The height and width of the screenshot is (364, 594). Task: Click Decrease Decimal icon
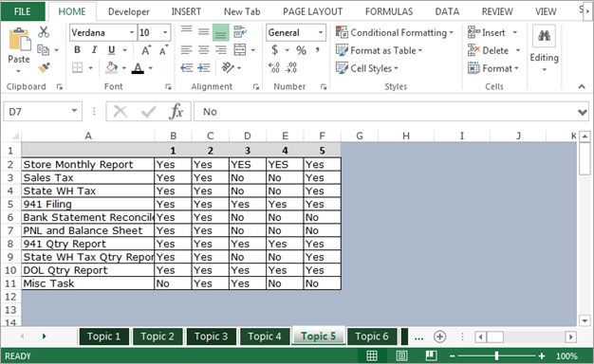(x=291, y=67)
